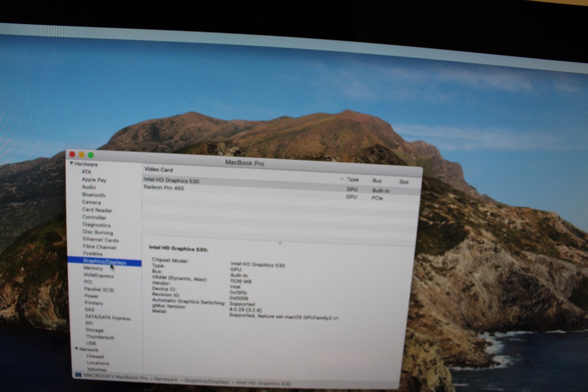The width and height of the screenshot is (588, 392).
Task: Click MACBOOK's MacBook Pro in the path bar
Action: click(115, 376)
